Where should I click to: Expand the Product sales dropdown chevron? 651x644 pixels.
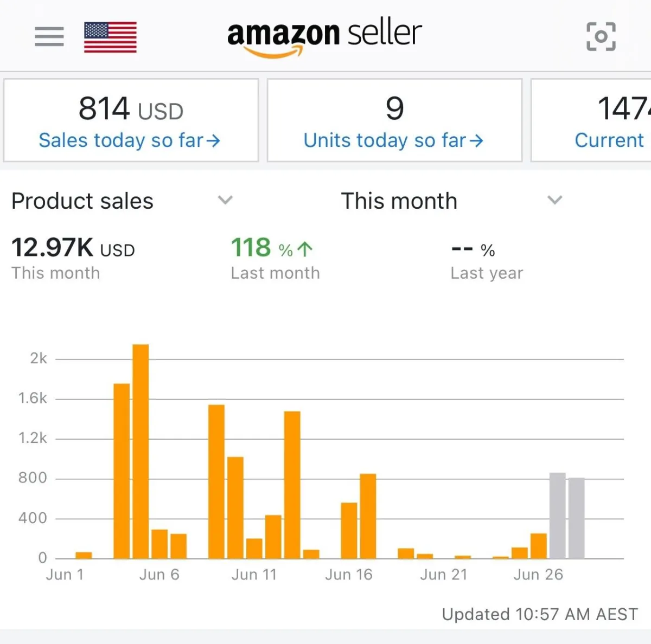click(225, 200)
